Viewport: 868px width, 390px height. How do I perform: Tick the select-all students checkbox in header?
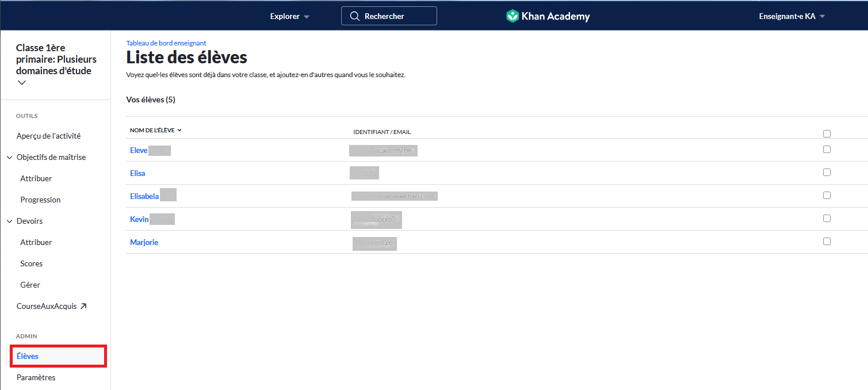coord(827,133)
